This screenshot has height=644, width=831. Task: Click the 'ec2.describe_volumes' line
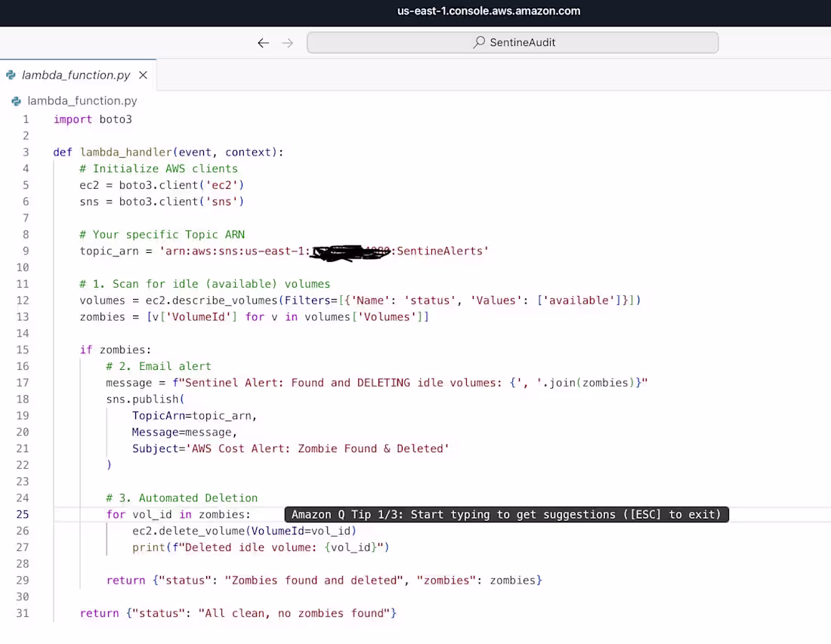click(360, 300)
